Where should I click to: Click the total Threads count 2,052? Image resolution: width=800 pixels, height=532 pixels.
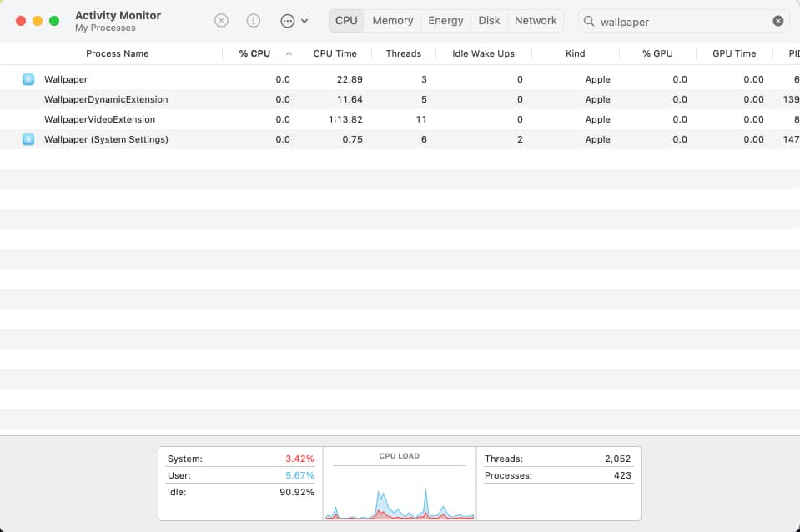[617, 459]
